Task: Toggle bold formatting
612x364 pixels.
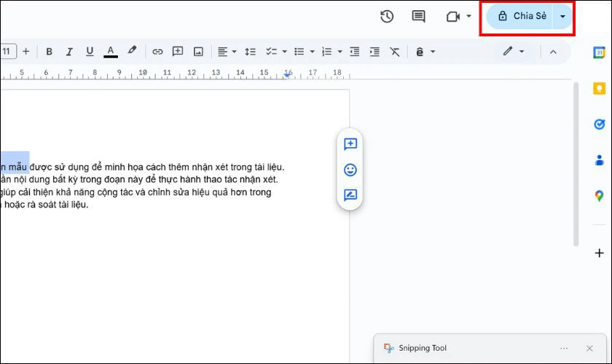Action: pos(50,51)
